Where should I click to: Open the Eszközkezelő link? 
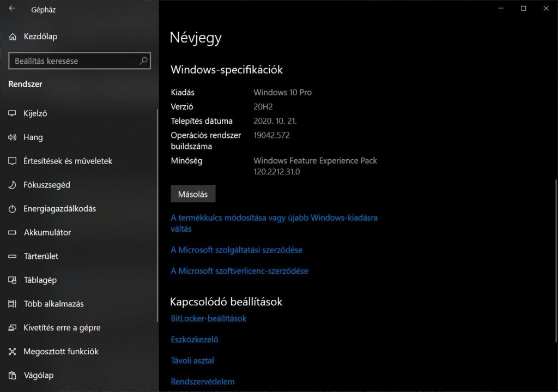tap(195, 340)
